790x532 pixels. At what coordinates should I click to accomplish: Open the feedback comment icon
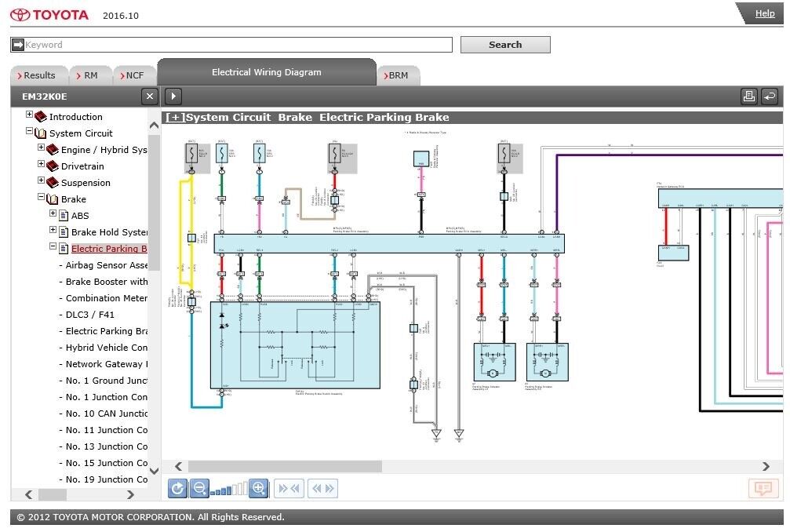763,488
